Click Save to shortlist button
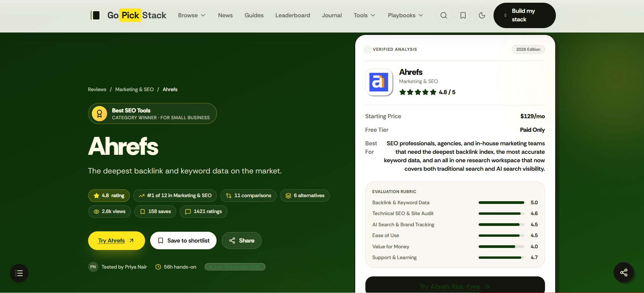The width and height of the screenshot is (644, 293). pyautogui.click(x=183, y=240)
